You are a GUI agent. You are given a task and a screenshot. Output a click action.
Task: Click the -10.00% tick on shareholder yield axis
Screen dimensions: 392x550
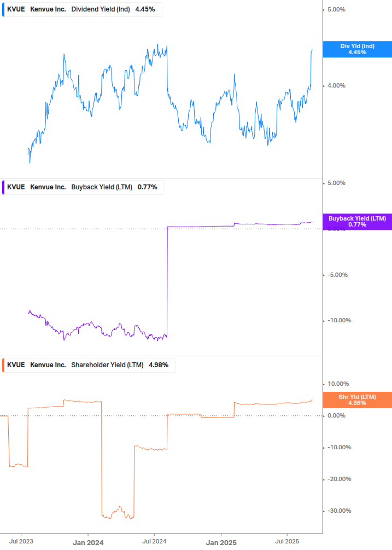pyautogui.click(x=340, y=447)
